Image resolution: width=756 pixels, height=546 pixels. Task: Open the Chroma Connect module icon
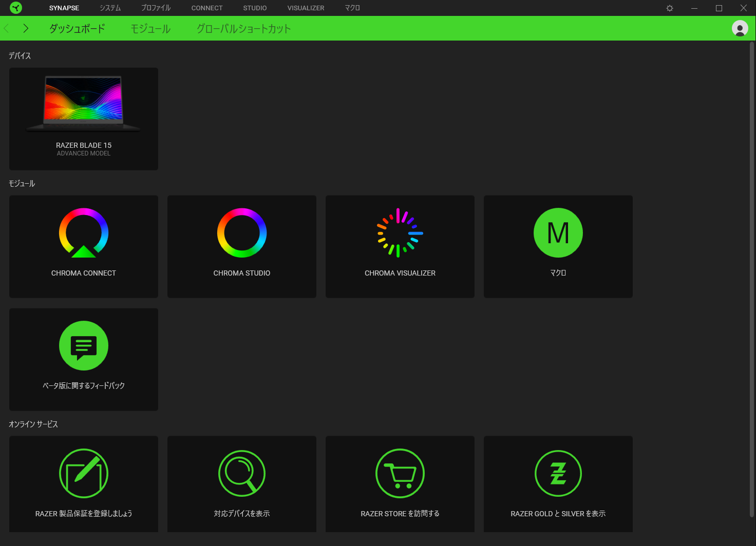[x=84, y=233]
